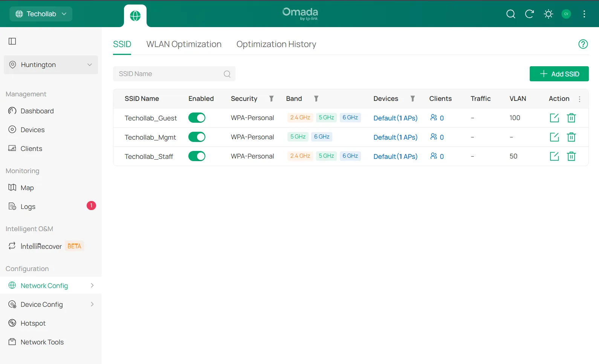Edit the Techollab_Guest SSID
599x364 pixels.
555,118
